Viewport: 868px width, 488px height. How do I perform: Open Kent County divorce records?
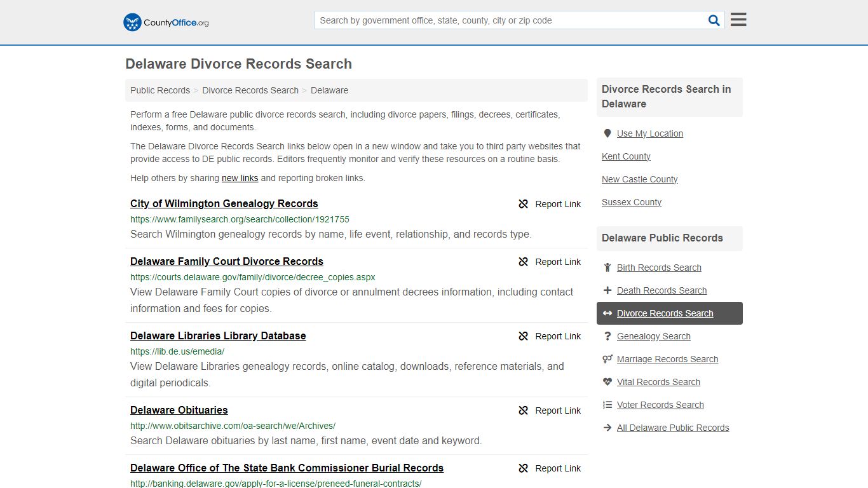[x=626, y=156]
